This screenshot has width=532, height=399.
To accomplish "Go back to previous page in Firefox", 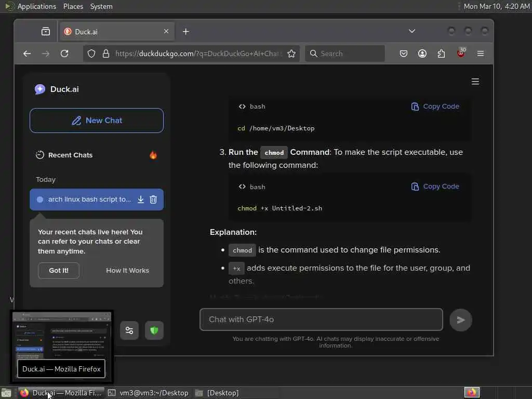I will 27,54.
